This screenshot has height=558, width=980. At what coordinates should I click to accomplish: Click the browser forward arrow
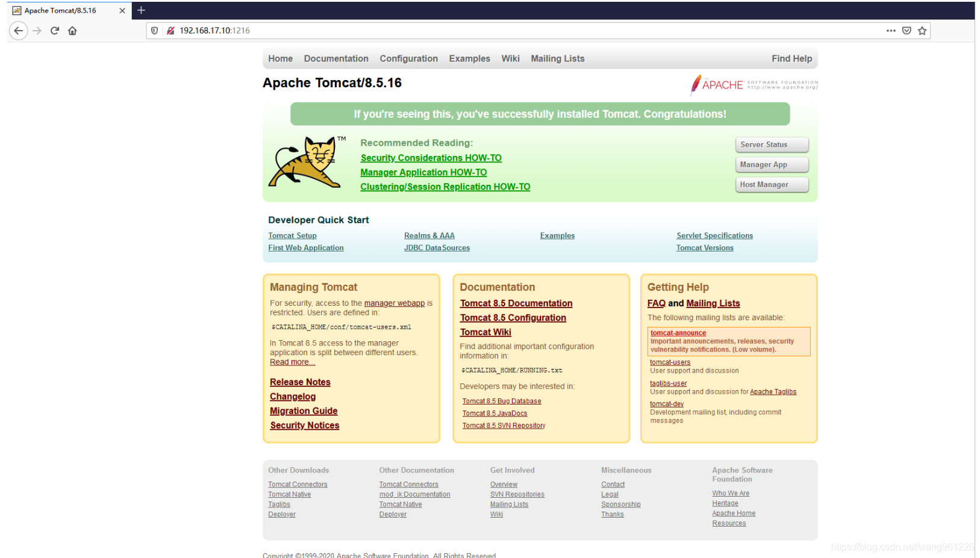(x=37, y=31)
